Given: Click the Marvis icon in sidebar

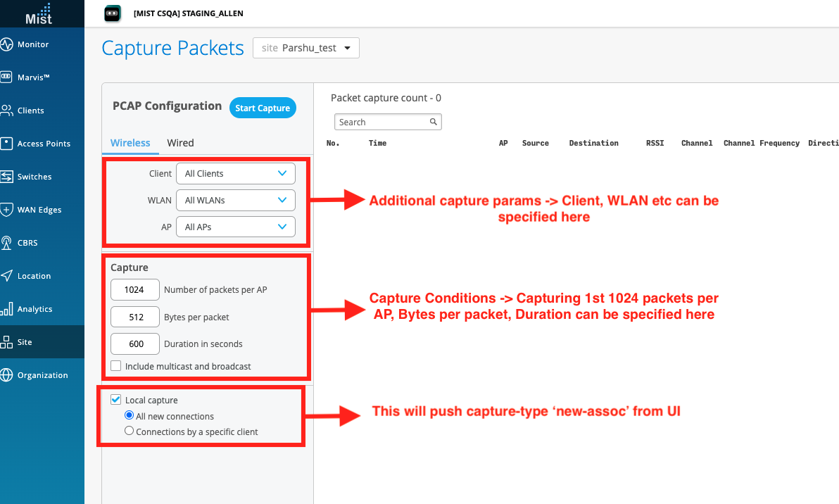Looking at the screenshot, I should point(7,77).
